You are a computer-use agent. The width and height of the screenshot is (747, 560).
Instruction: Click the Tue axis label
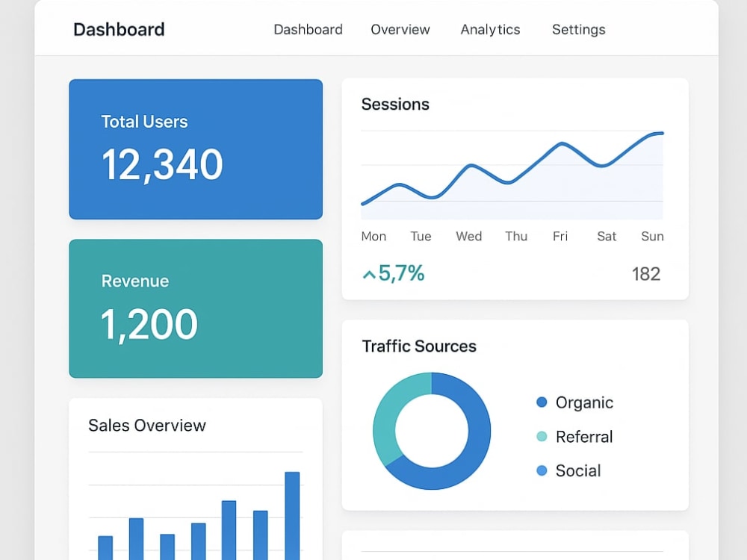pos(421,236)
